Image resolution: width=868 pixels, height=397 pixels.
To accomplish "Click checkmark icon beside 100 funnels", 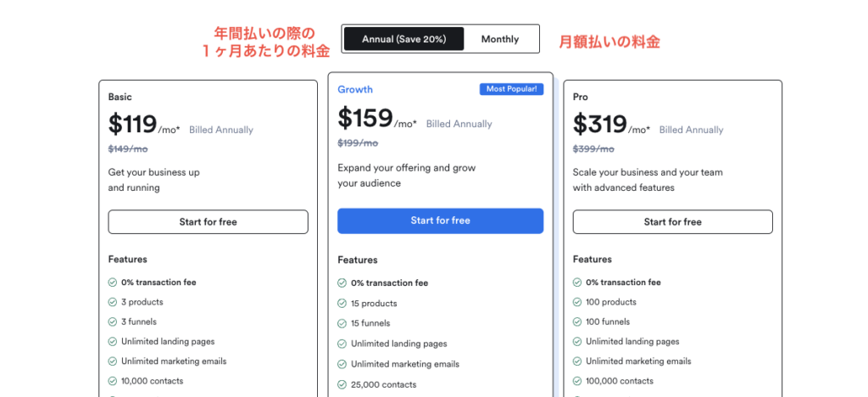I will pos(577,322).
